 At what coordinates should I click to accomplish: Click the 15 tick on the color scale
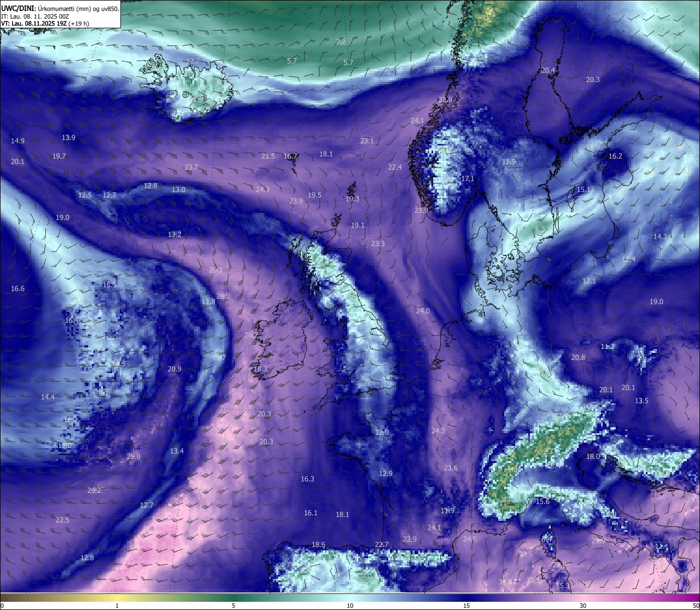coord(466,606)
